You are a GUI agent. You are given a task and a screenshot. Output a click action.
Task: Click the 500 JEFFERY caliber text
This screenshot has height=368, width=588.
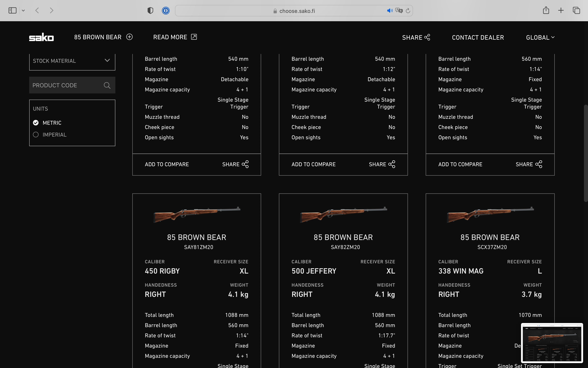pyautogui.click(x=314, y=271)
